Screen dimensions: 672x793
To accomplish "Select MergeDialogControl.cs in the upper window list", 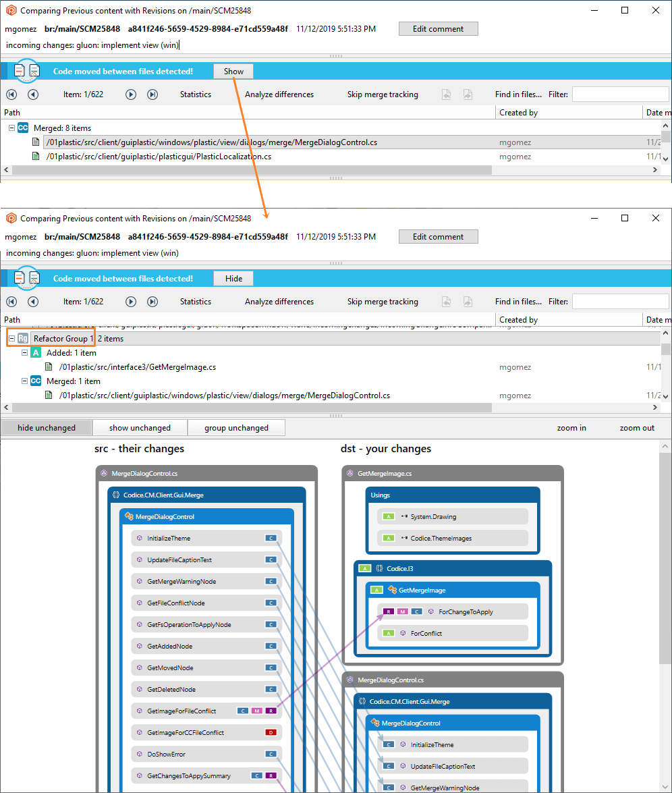I will tap(212, 142).
